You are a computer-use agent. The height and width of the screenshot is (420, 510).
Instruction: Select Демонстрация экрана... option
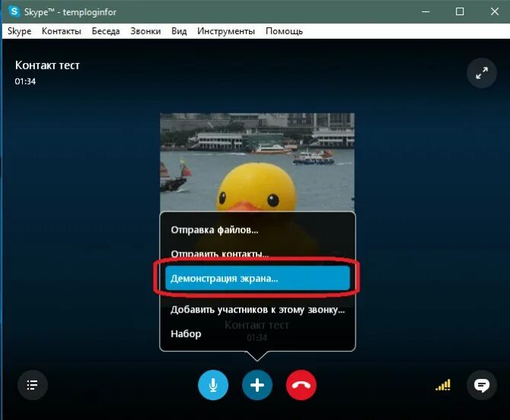[x=257, y=278]
